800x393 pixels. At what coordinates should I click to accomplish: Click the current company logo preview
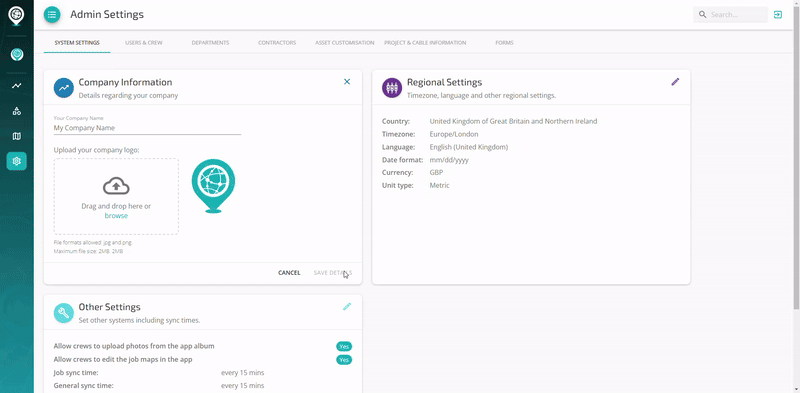tap(213, 186)
